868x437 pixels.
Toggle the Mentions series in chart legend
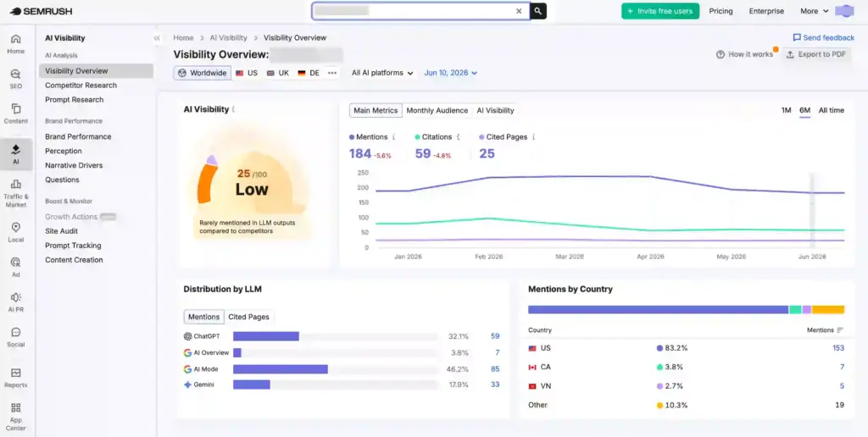tap(370, 136)
